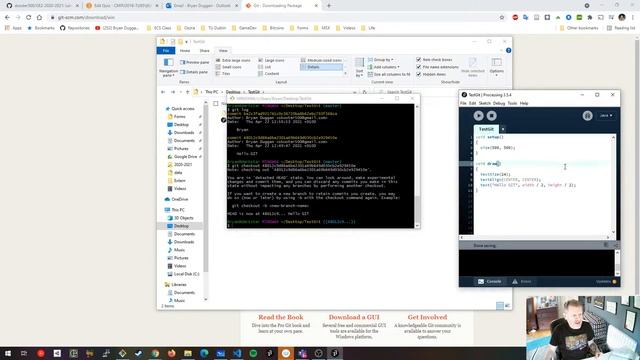640x360 pixels.
Task: Open the Navigation pane dropdown
Action: [168, 67]
